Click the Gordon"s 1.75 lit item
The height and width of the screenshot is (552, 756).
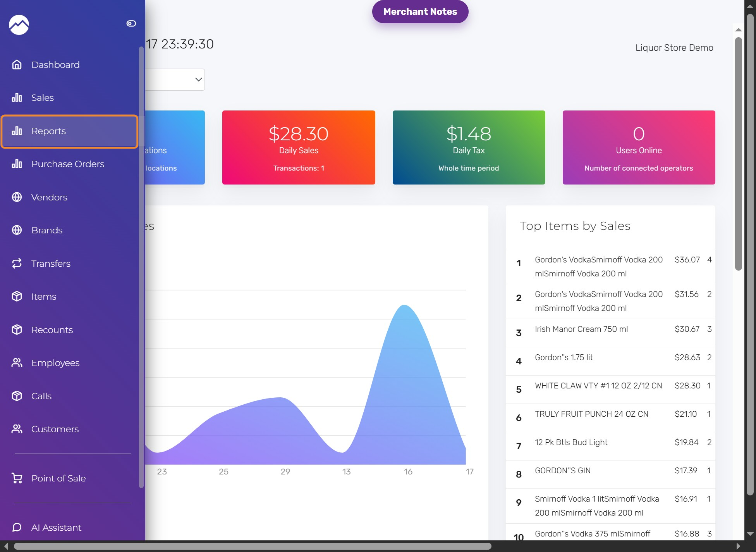click(x=564, y=357)
